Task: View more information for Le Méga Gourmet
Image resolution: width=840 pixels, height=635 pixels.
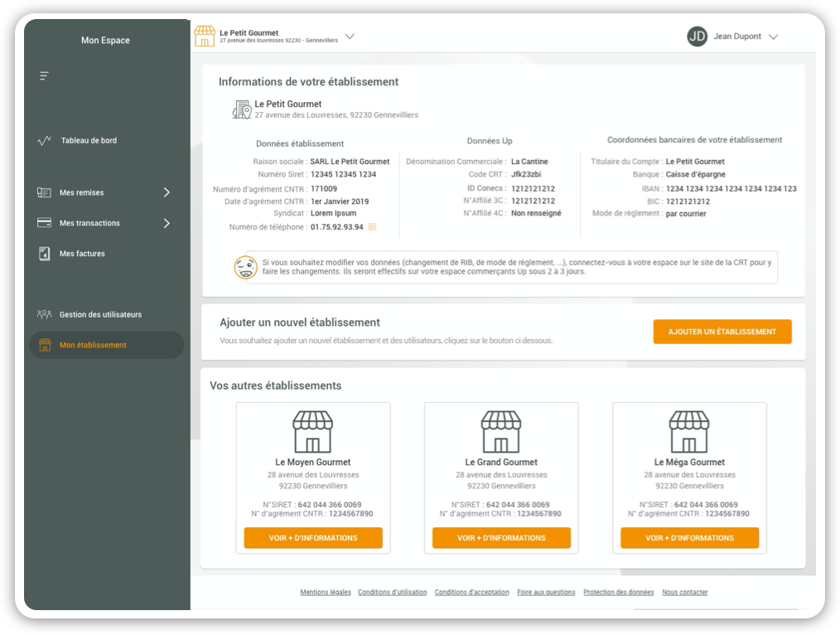Action: [x=689, y=538]
